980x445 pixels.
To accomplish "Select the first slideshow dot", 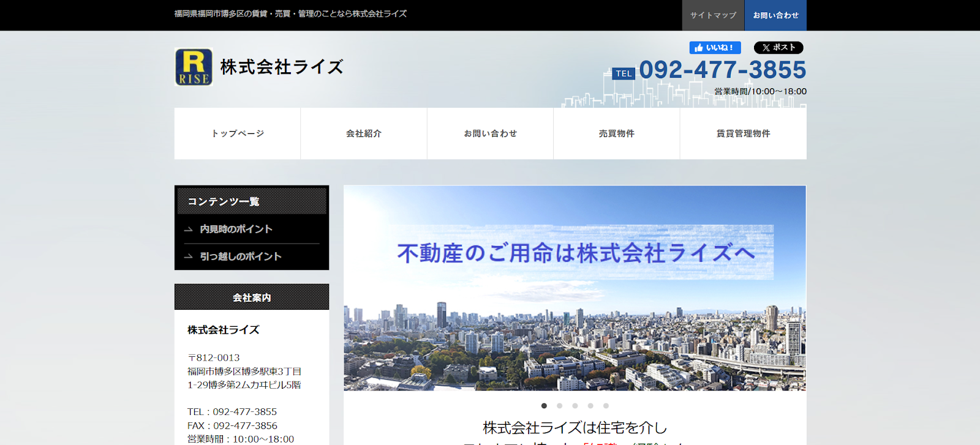I will [544, 406].
